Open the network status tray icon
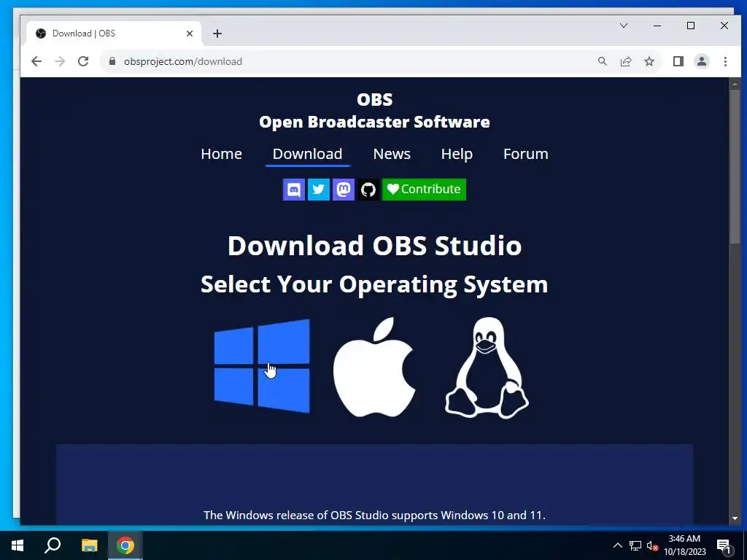Viewport: 747px width, 560px height. 635,545
